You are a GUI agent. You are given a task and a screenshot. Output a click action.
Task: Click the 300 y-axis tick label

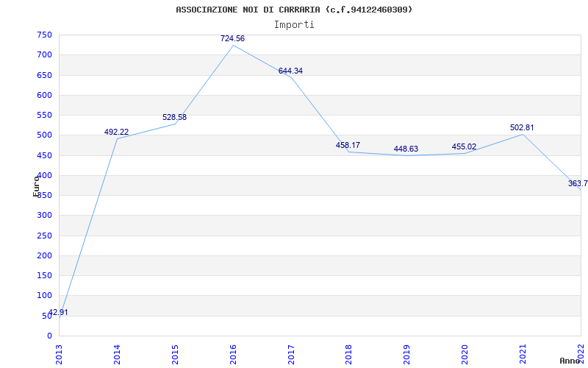click(44, 215)
